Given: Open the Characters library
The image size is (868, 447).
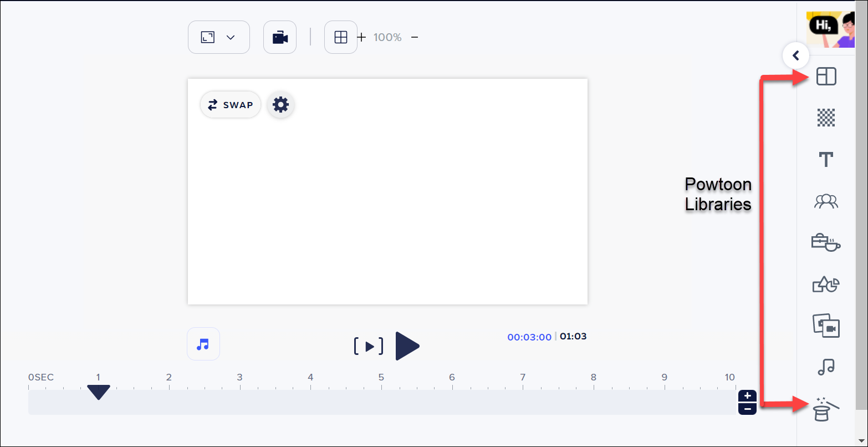Looking at the screenshot, I should click(826, 201).
